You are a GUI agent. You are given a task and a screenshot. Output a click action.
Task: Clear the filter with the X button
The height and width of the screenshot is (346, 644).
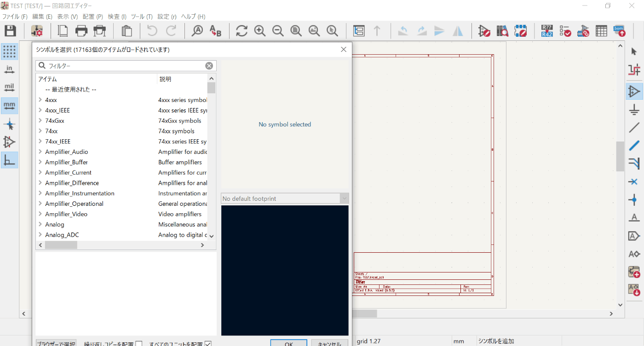209,66
